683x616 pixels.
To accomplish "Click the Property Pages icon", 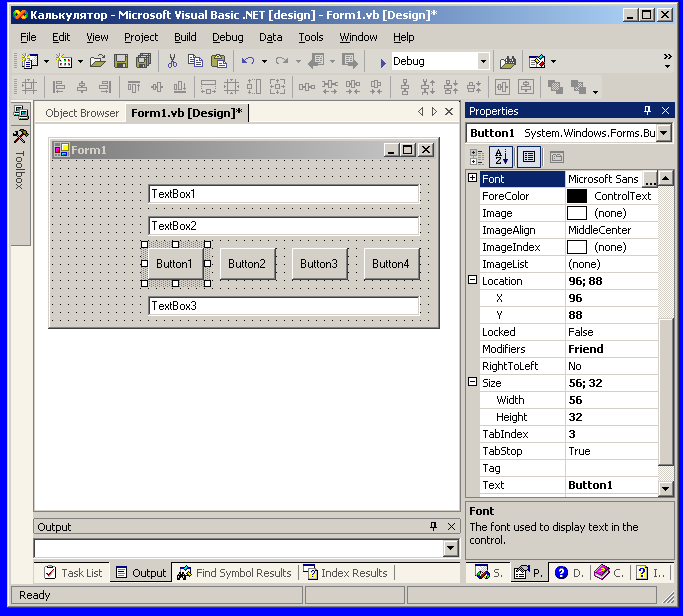I will coord(557,157).
